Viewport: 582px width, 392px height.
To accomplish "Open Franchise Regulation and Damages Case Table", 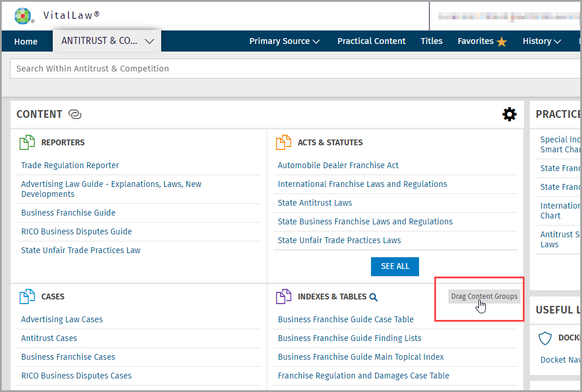I will coord(363,376).
